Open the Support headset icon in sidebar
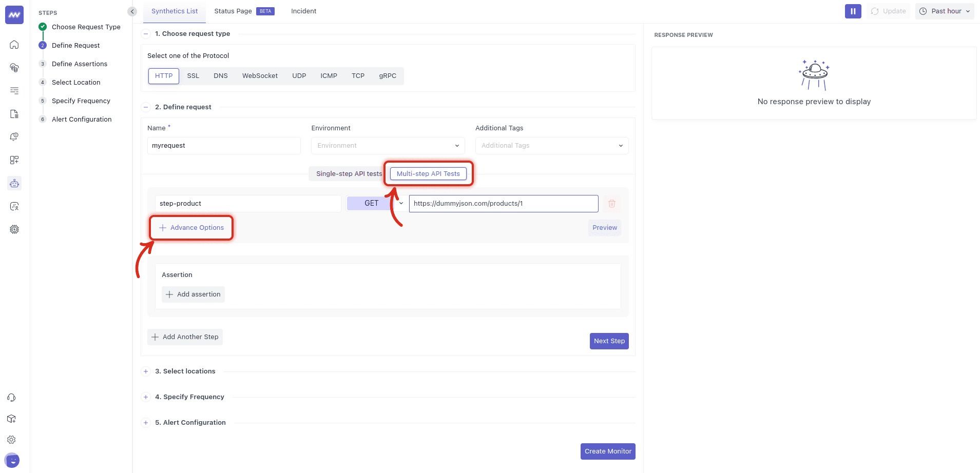Image resolution: width=980 pixels, height=473 pixels. click(x=11, y=398)
